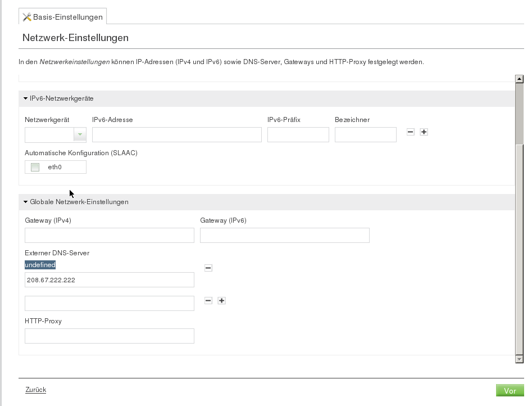The width and height of the screenshot is (532, 406).
Task: Click the scrollbar up arrow
Action: click(x=519, y=79)
